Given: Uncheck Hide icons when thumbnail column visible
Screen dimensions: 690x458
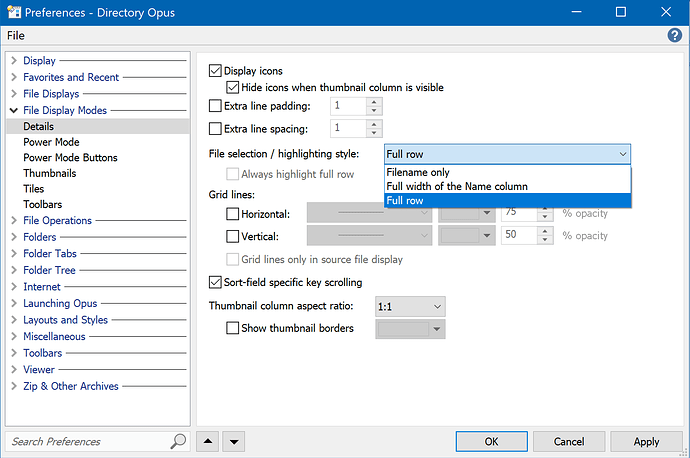Looking at the screenshot, I should coord(232,87).
